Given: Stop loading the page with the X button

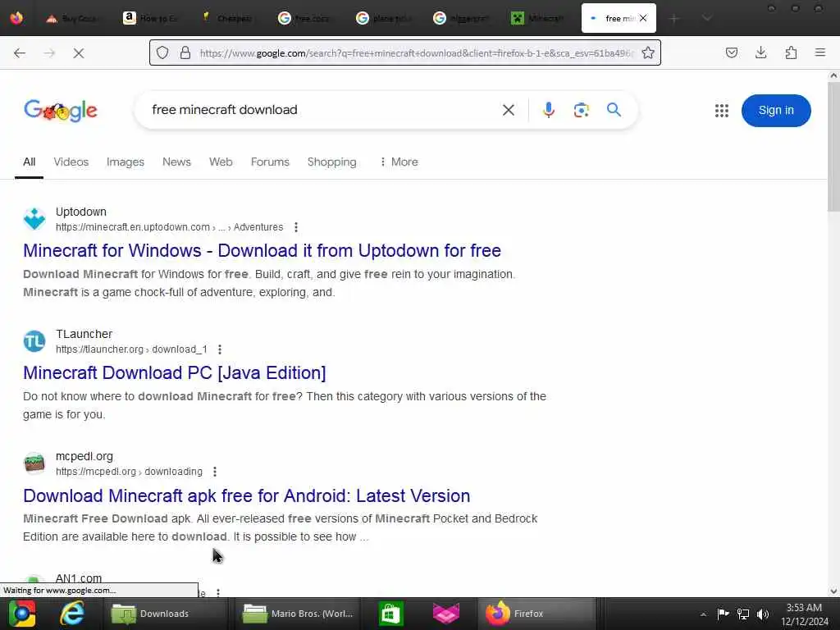Looking at the screenshot, I should click(78, 53).
